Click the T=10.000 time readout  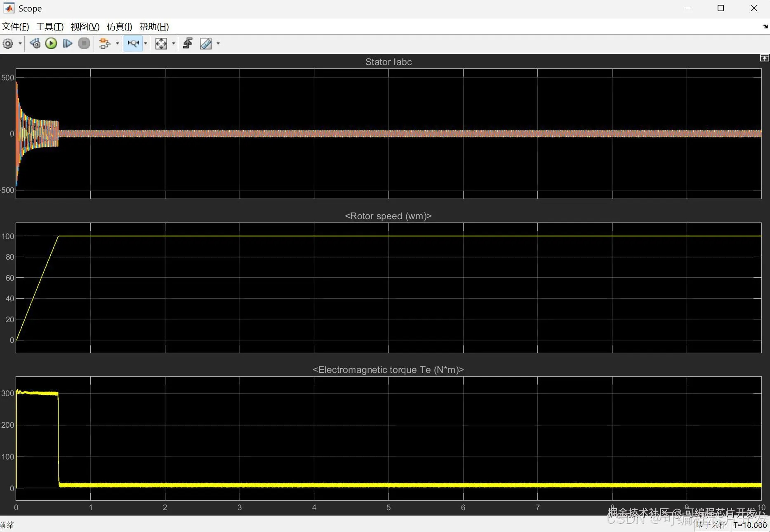(750, 525)
